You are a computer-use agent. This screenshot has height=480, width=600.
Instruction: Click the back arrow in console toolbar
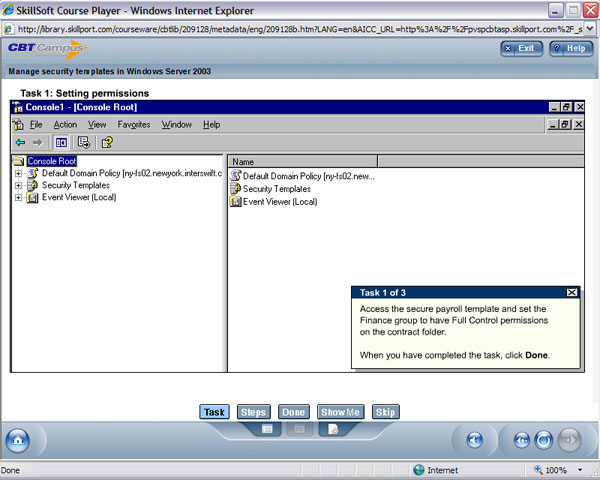coord(20,143)
